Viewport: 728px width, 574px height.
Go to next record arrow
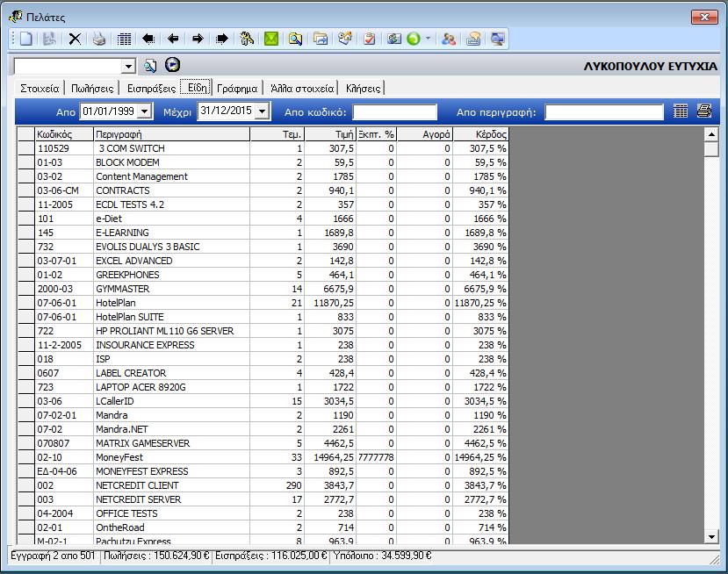(x=198, y=39)
